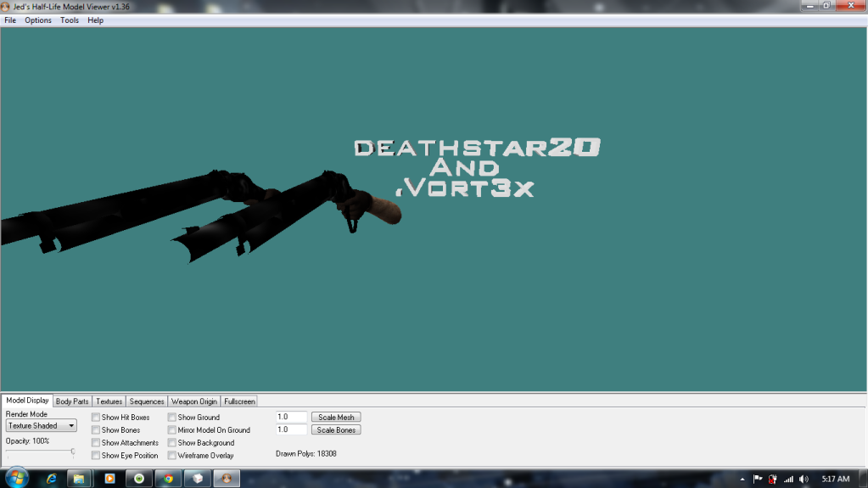Launch Internet Explorer from taskbar
Screen dimensions: 868x488
click(51, 479)
